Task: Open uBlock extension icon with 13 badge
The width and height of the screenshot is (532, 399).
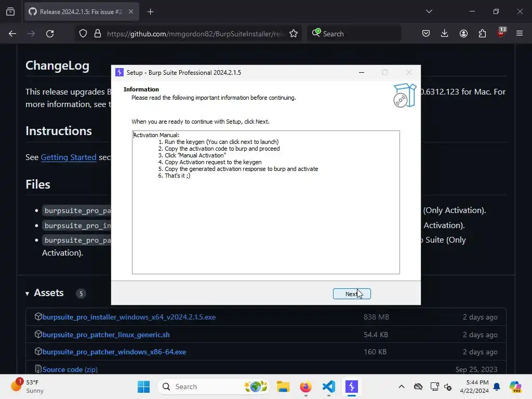Action: coord(501,33)
